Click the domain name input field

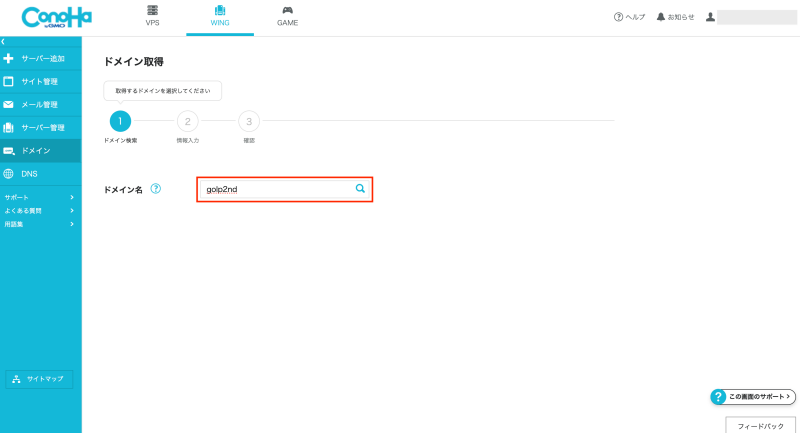pyautogui.click(x=275, y=188)
